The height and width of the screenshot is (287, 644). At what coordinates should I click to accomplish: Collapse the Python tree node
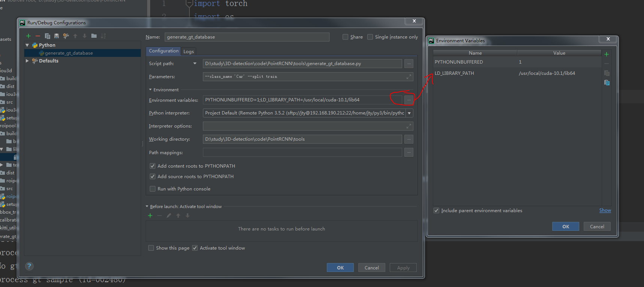(x=27, y=45)
